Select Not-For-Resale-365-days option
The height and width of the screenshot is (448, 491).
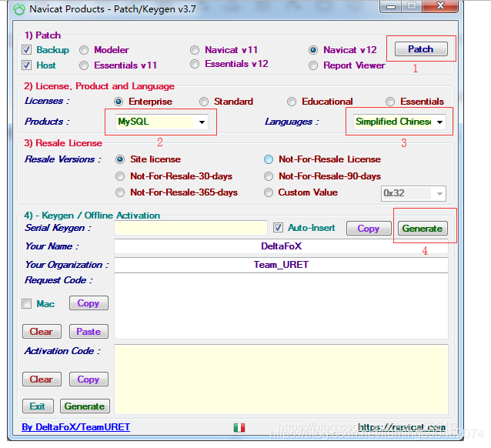120,192
